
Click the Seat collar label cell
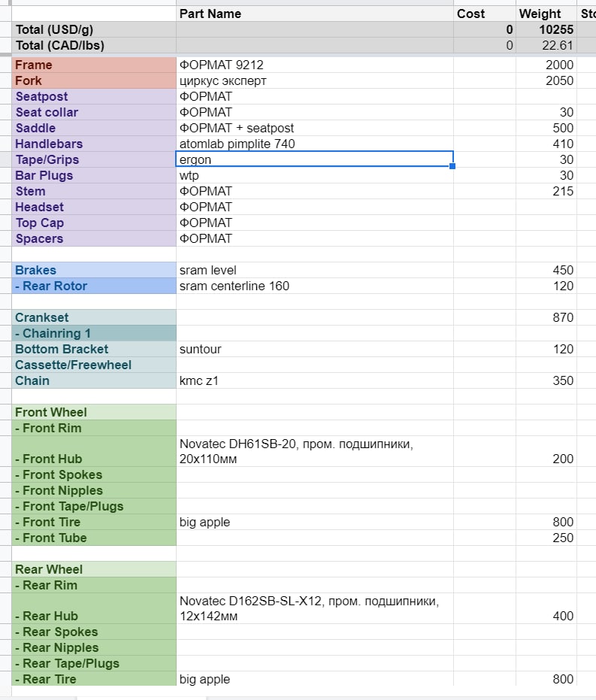coord(94,113)
